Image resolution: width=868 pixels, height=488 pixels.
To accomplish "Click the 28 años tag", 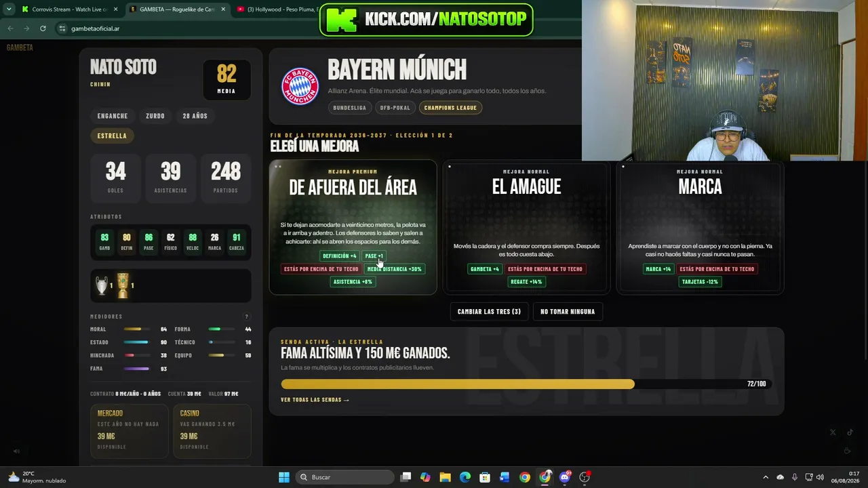I will 195,116.
